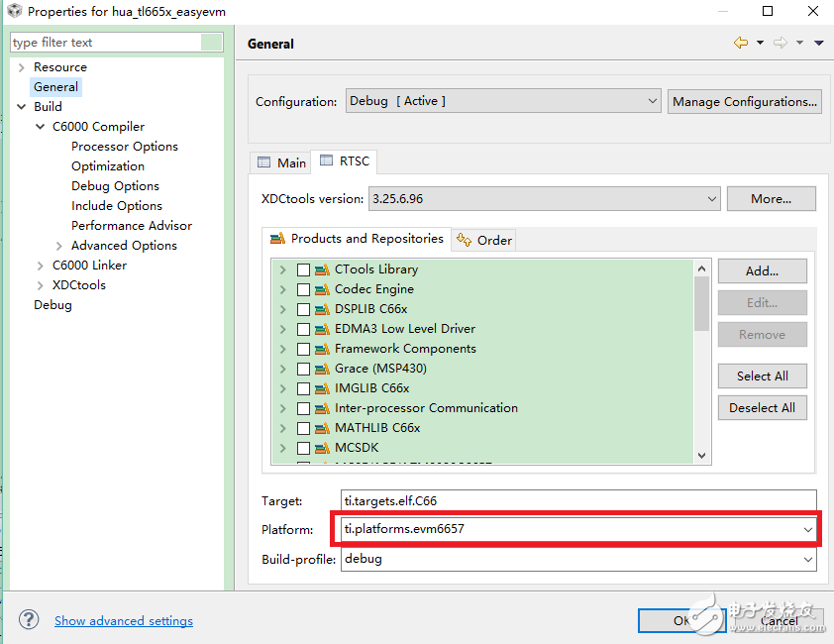The width and height of the screenshot is (834, 644).
Task: Clear the filter text box button
Action: [x=212, y=42]
